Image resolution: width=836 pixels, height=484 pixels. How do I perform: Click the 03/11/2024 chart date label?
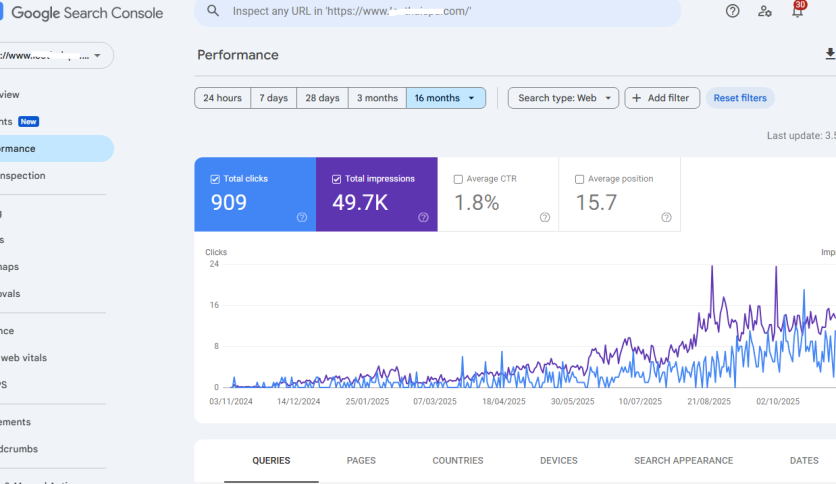(231, 401)
